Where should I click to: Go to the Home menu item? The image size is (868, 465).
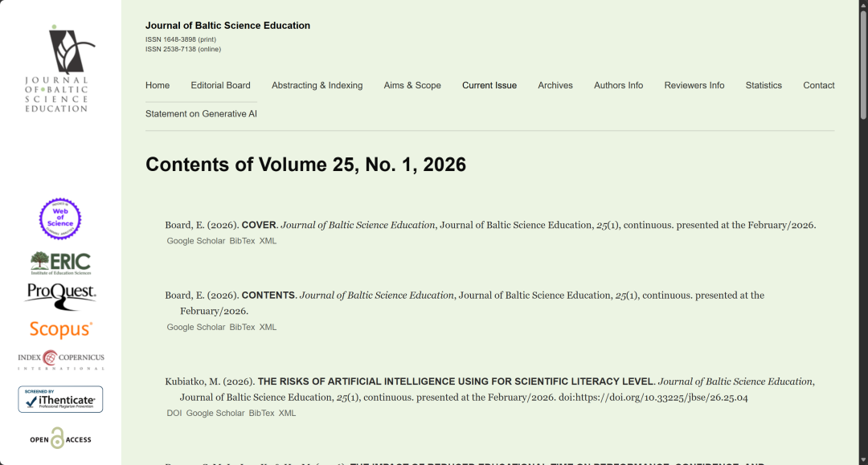coord(158,85)
